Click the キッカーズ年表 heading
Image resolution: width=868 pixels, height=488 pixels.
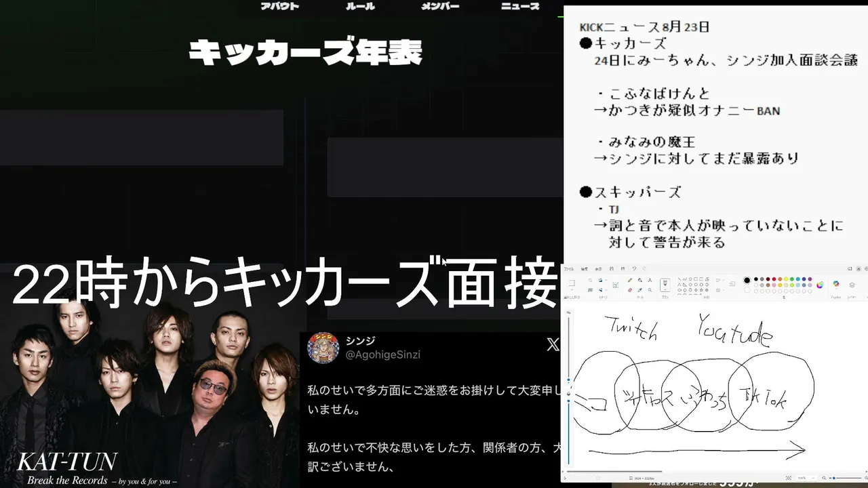click(x=306, y=52)
